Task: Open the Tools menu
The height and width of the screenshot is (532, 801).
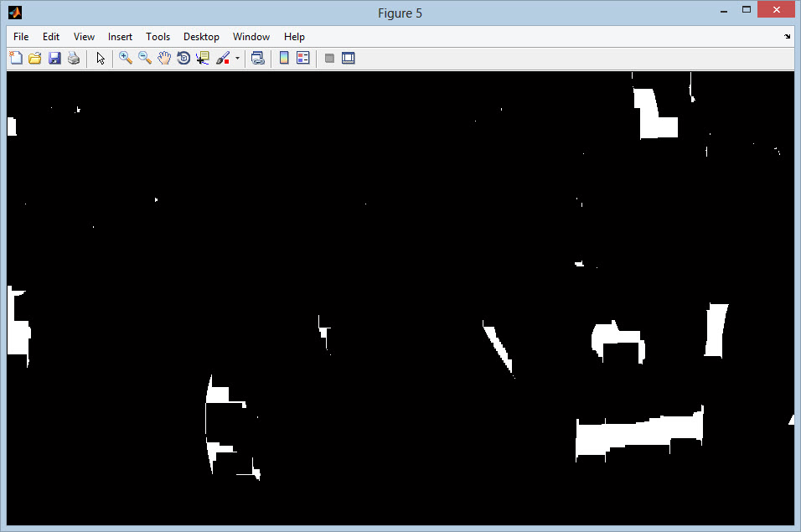Action: pos(158,37)
